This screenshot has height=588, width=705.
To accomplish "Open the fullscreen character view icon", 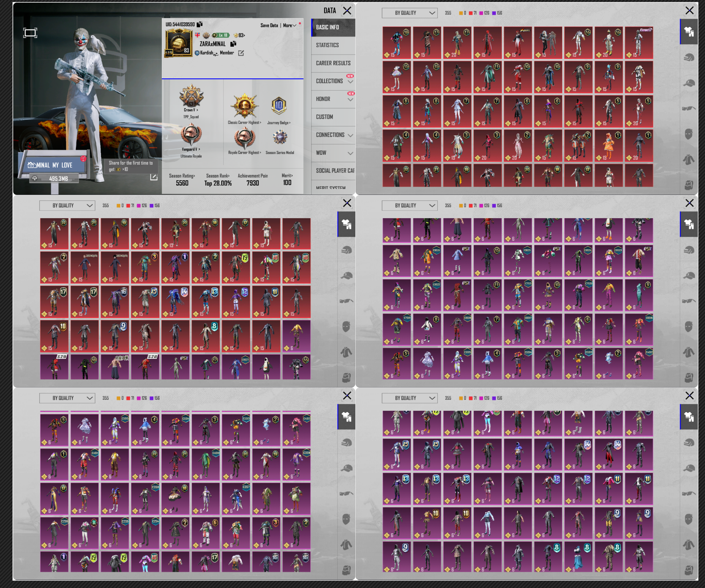I will point(30,33).
